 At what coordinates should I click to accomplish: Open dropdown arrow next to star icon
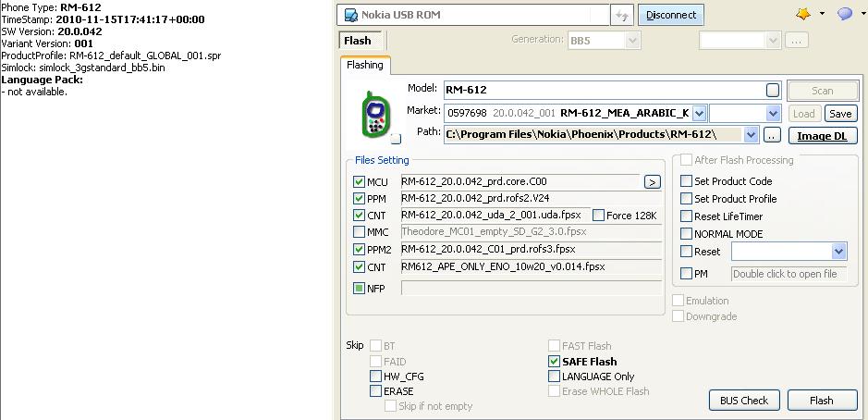coord(822,14)
